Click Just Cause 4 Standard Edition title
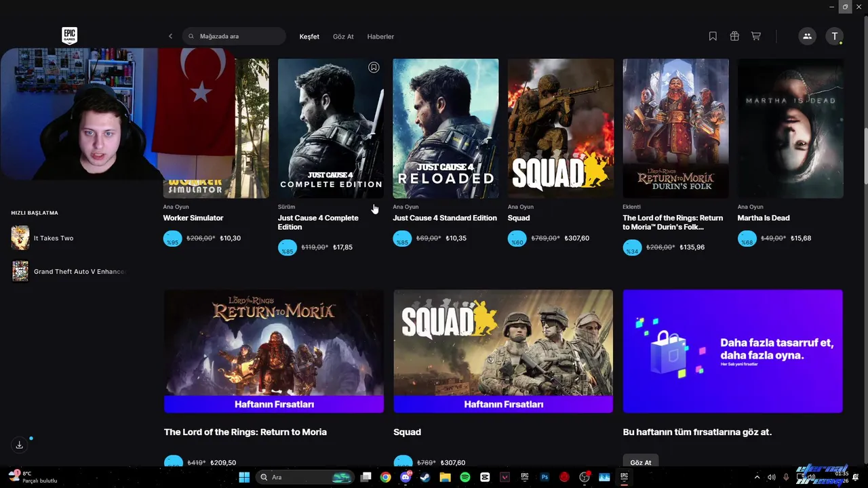The width and height of the screenshot is (868, 488). [x=445, y=218]
